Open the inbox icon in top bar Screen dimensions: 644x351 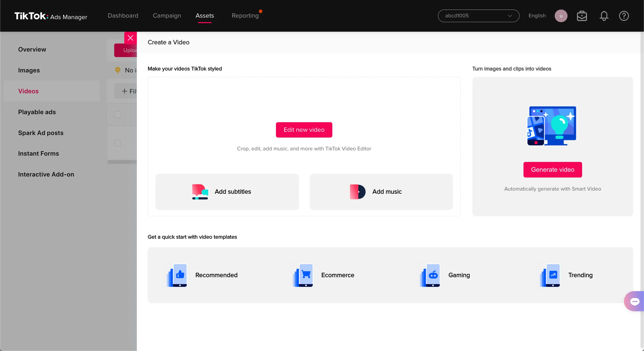[x=582, y=16]
